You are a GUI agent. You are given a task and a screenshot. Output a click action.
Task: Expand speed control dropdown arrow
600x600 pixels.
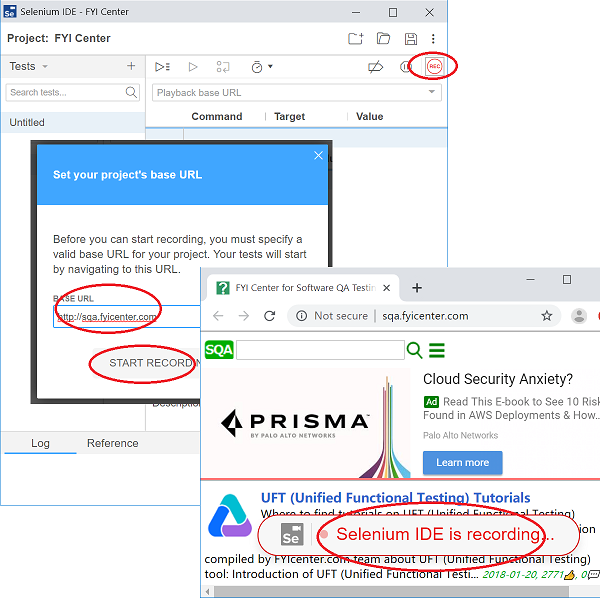click(x=270, y=67)
